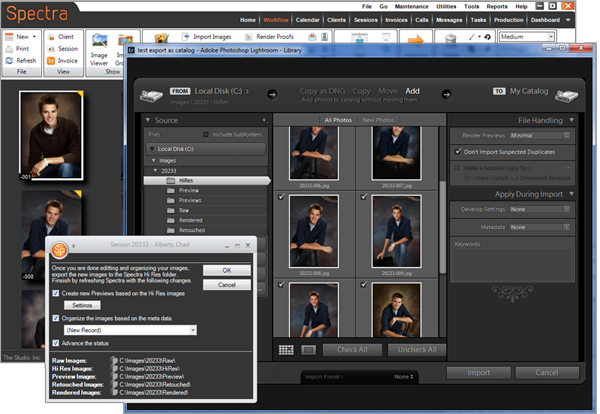Click inside the Keywords input field

[x=512, y=265]
